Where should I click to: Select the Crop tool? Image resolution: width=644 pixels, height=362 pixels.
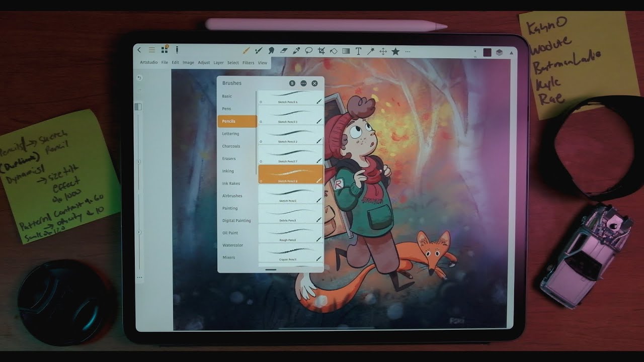(321, 51)
